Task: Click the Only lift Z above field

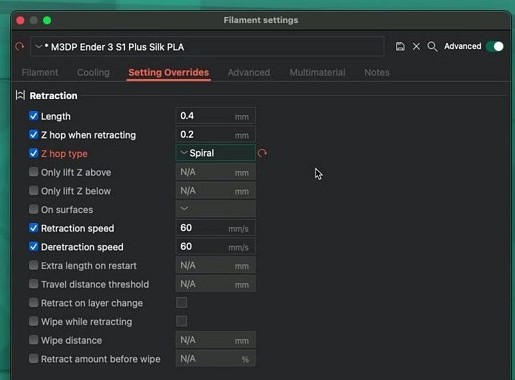Action: point(216,172)
